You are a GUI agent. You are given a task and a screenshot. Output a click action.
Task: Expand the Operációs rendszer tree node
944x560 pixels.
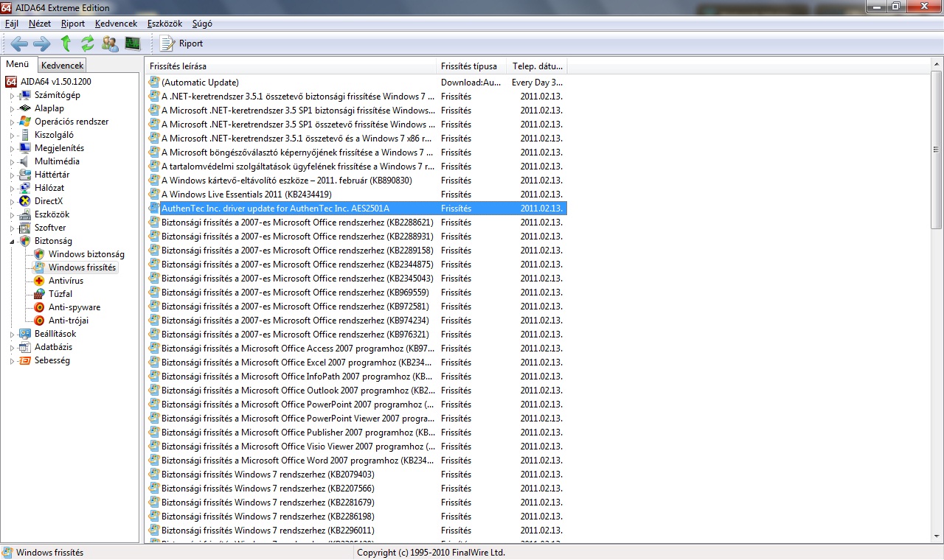(x=12, y=122)
